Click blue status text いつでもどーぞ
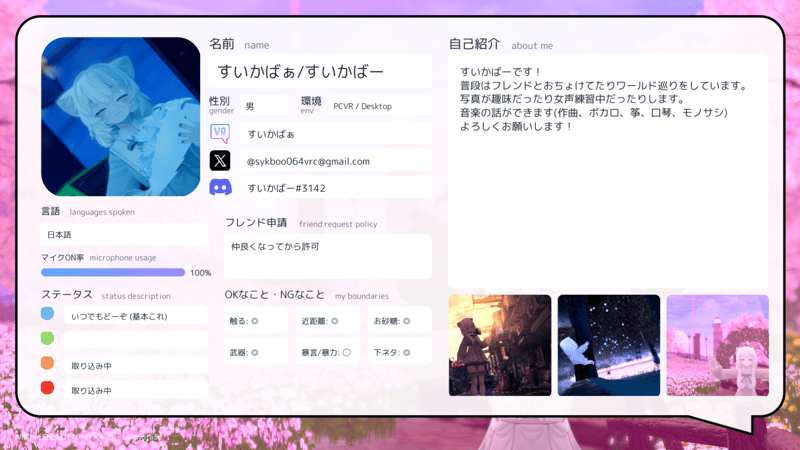 pos(120,316)
